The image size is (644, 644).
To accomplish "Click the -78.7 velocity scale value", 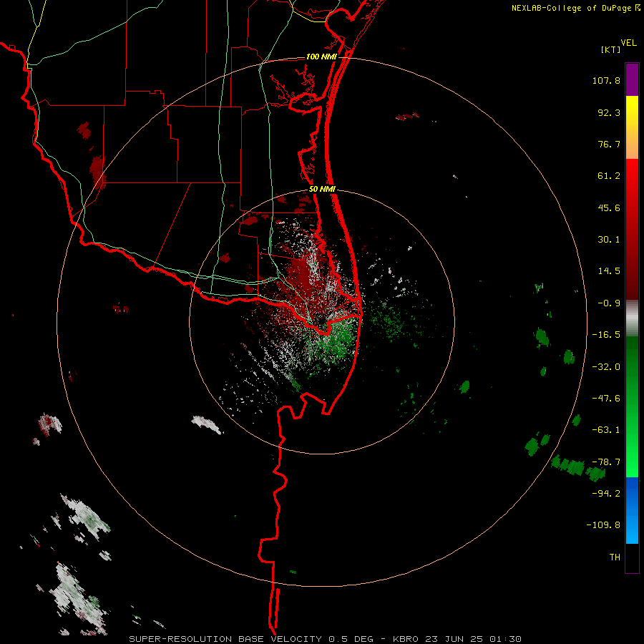I will [606, 462].
